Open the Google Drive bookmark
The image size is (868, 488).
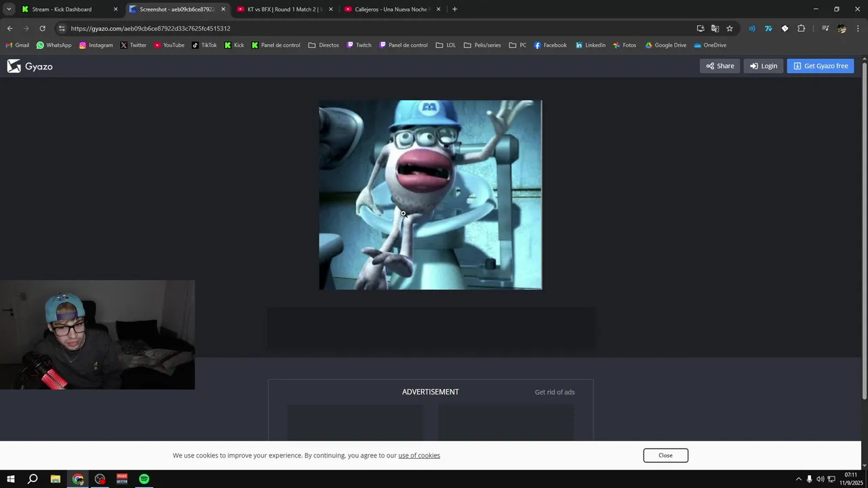click(x=665, y=45)
